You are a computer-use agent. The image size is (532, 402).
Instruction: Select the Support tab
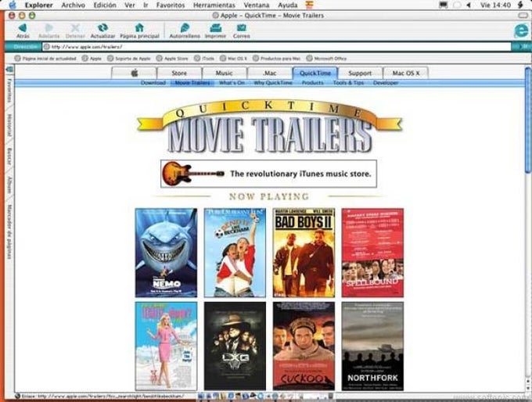[360, 73]
